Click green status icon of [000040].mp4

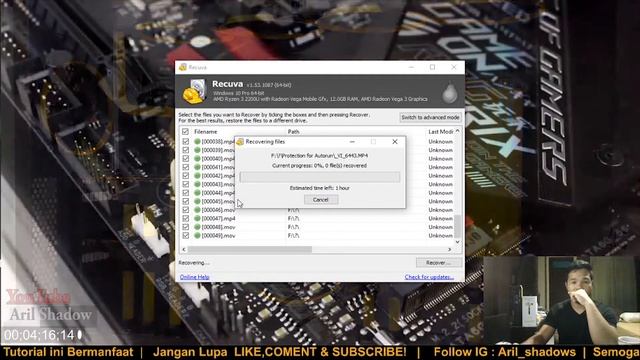pos(197,158)
